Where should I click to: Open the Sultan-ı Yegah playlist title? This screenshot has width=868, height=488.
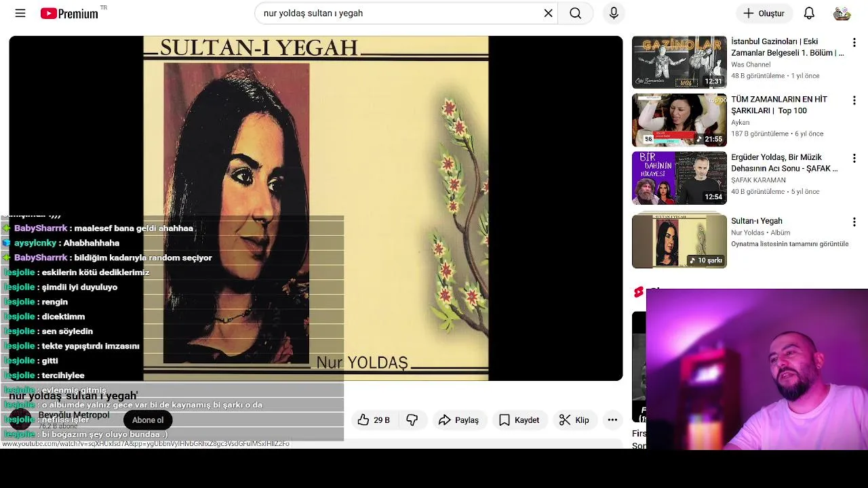pos(757,221)
